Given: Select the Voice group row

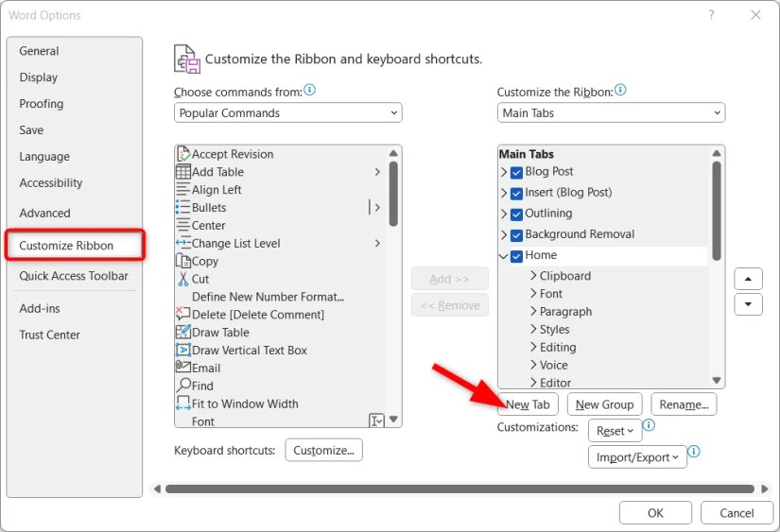Looking at the screenshot, I should (x=554, y=365).
